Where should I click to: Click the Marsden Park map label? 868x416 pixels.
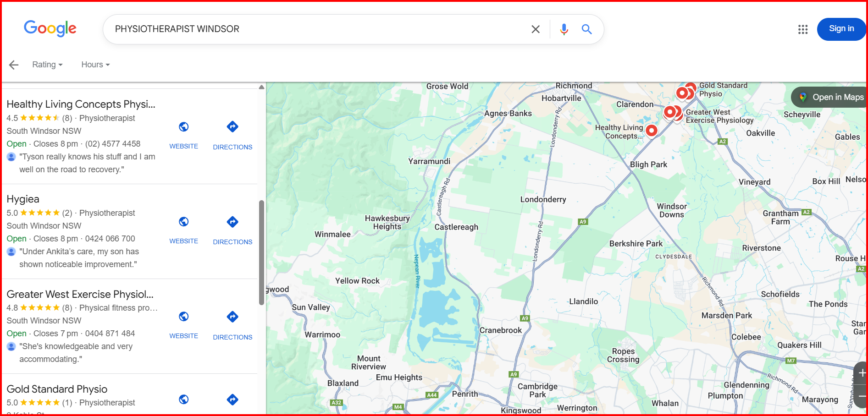pos(727,316)
